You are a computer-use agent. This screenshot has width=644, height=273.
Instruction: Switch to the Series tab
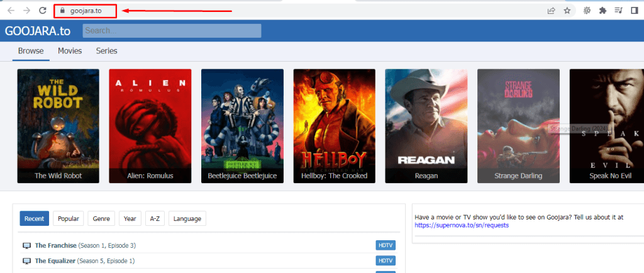107,51
